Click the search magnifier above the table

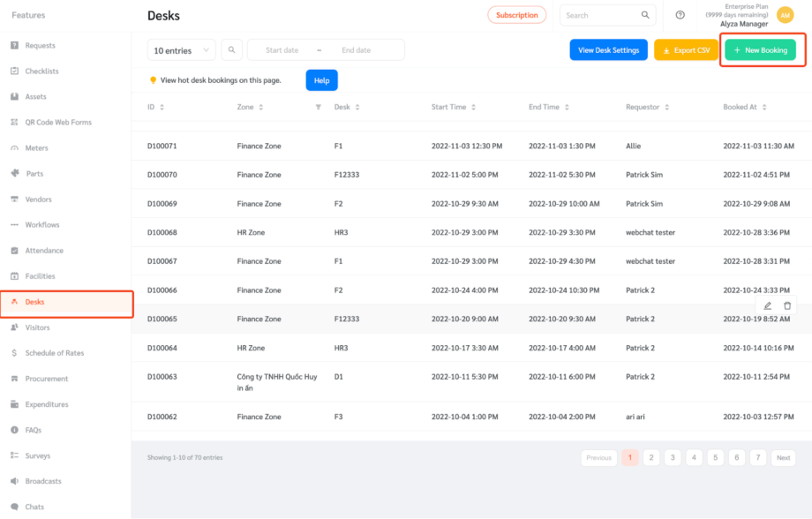tap(231, 49)
